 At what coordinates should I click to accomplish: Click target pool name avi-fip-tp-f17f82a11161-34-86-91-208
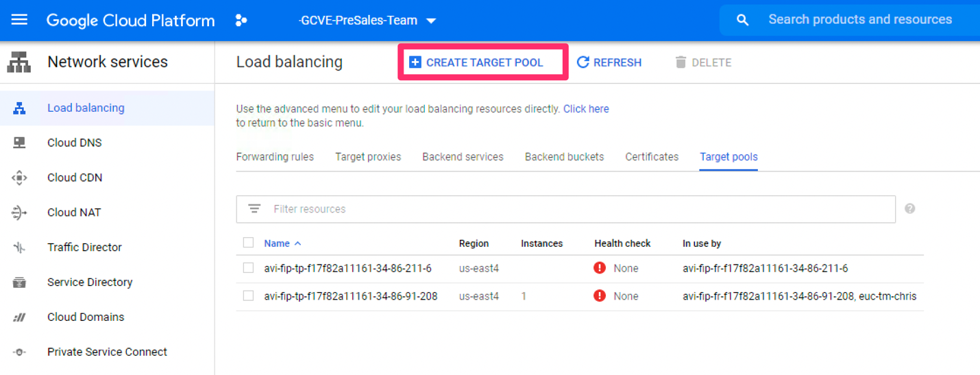pyautogui.click(x=351, y=296)
